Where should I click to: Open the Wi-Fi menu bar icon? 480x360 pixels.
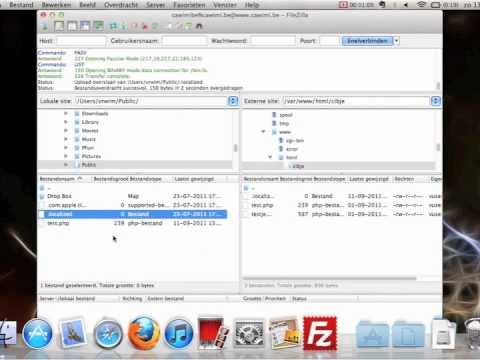point(421,5)
